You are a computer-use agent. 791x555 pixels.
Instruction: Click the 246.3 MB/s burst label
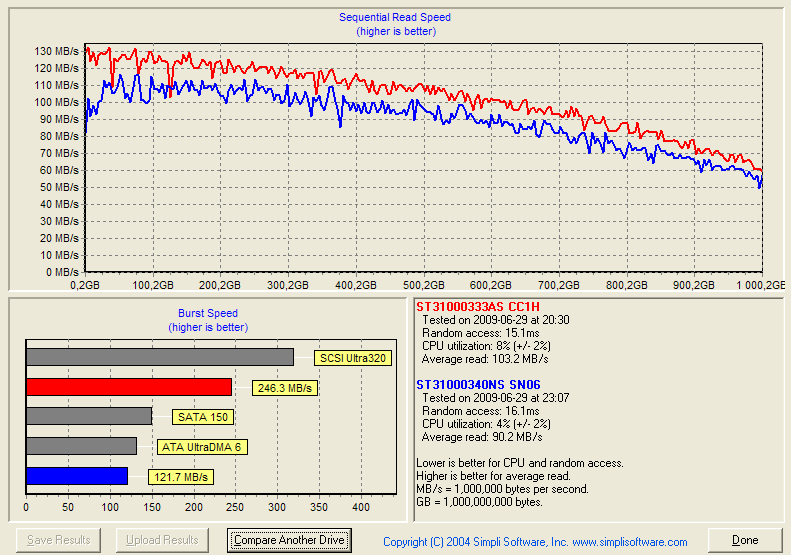point(284,388)
